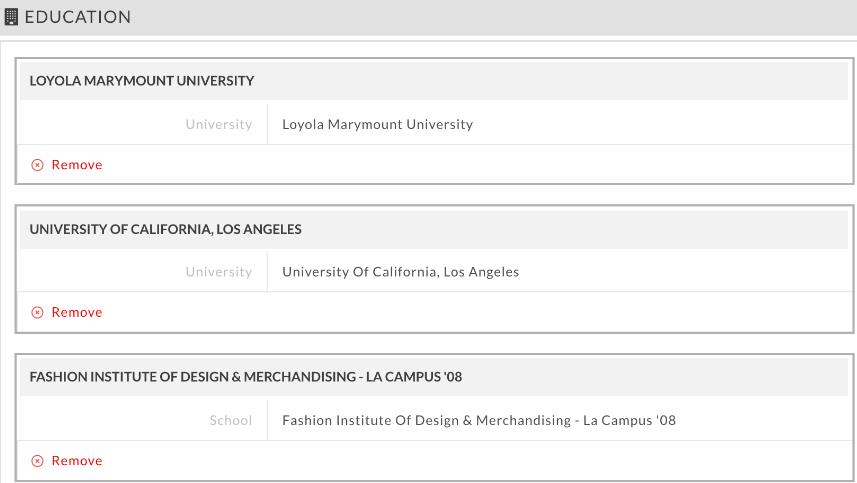Viewport: 857px width, 483px height.
Task: Click the circled X icon in UCLA card
Action: (37, 313)
